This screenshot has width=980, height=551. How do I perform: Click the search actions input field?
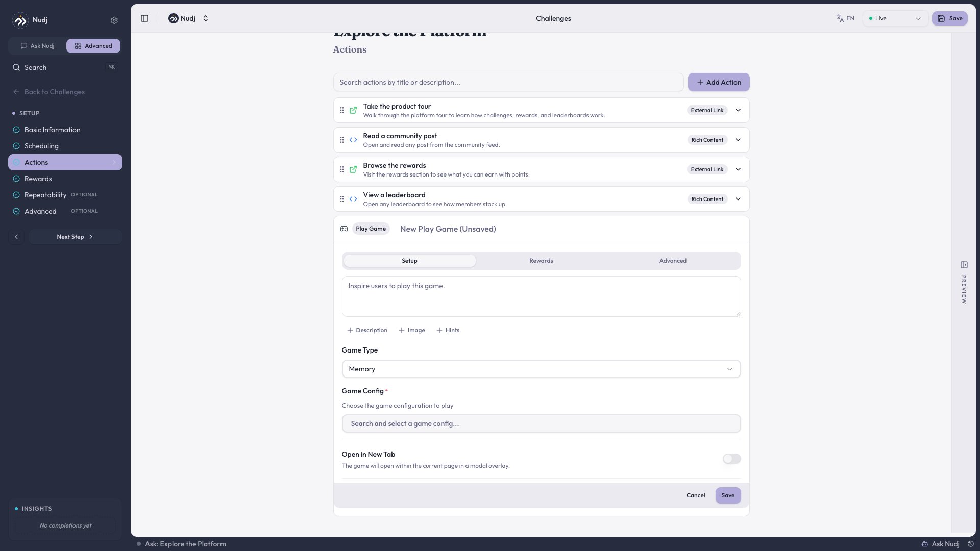point(508,82)
